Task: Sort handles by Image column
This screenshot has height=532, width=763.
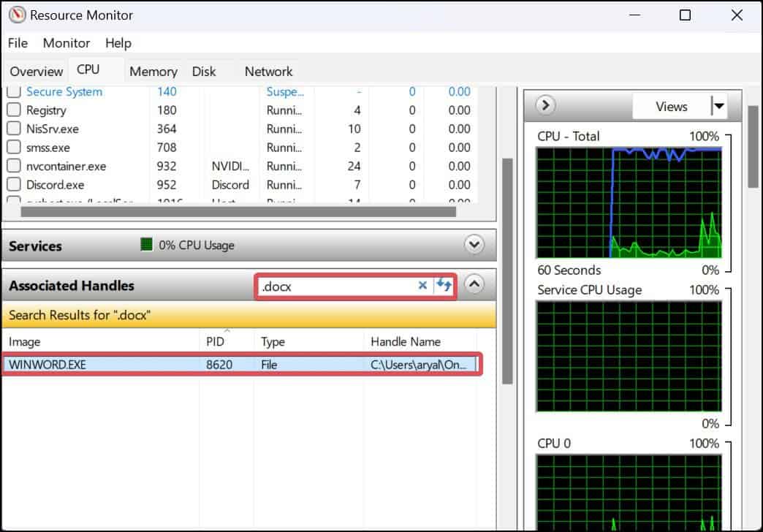Action: click(100, 342)
